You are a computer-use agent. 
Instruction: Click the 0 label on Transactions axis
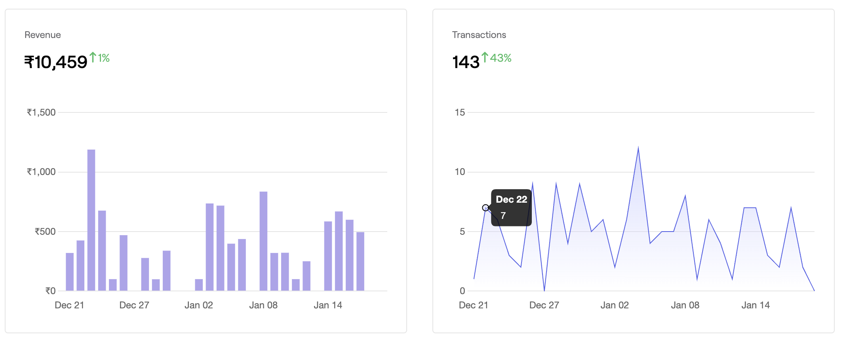463,291
